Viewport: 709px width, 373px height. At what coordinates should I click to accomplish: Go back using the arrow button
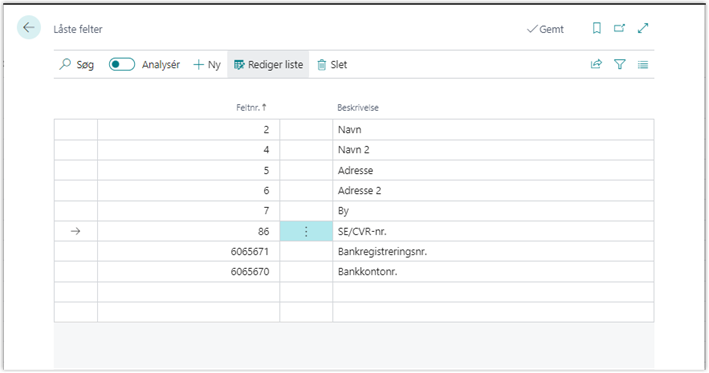pos(29,28)
